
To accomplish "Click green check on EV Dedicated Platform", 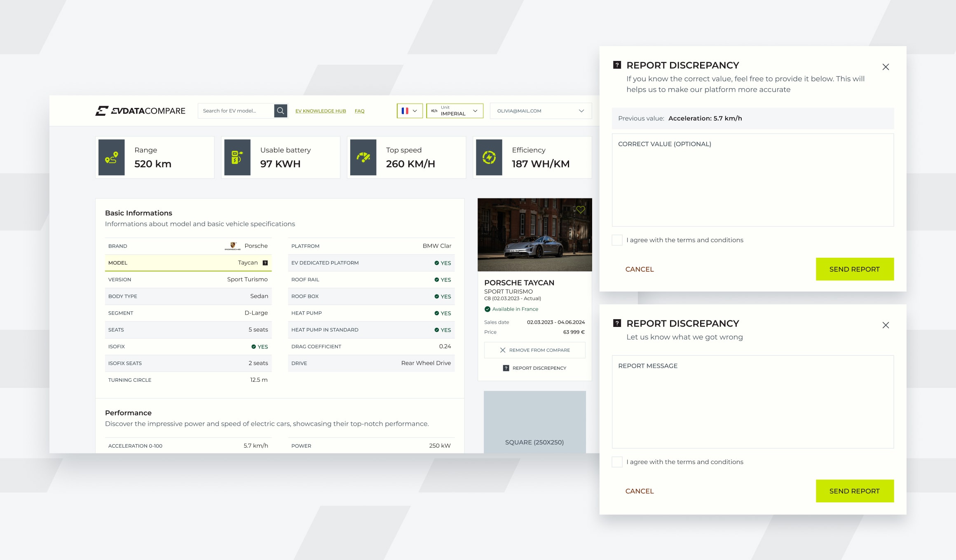I will (436, 263).
